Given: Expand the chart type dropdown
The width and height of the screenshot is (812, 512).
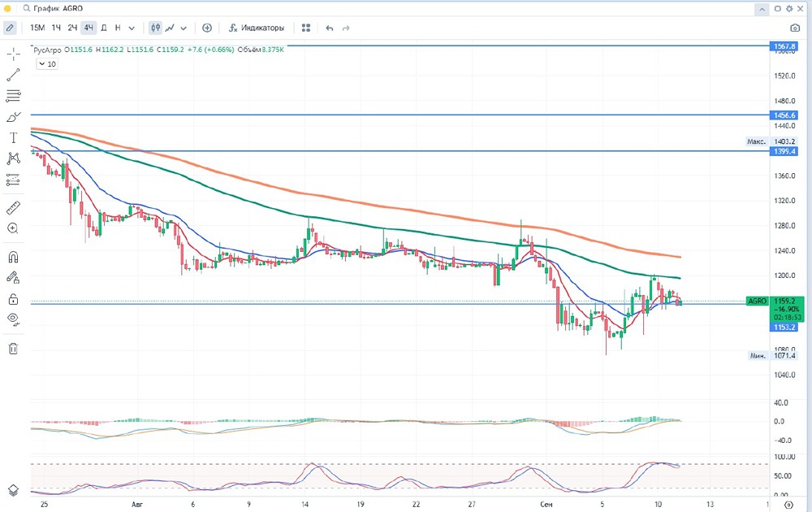Looking at the screenshot, I should [184, 28].
